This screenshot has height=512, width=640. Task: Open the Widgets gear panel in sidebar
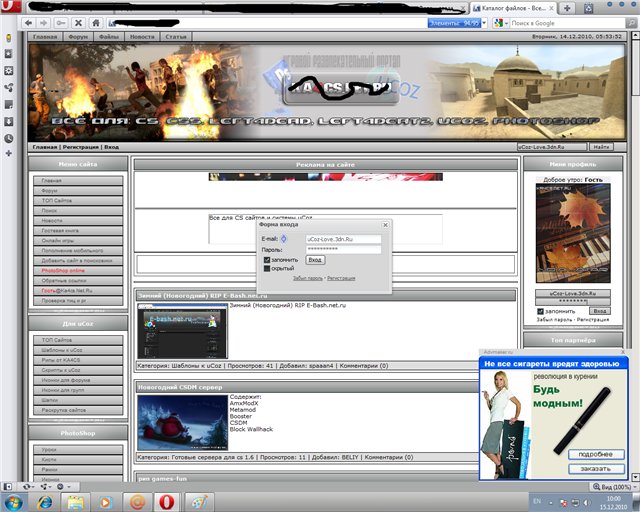[8, 71]
